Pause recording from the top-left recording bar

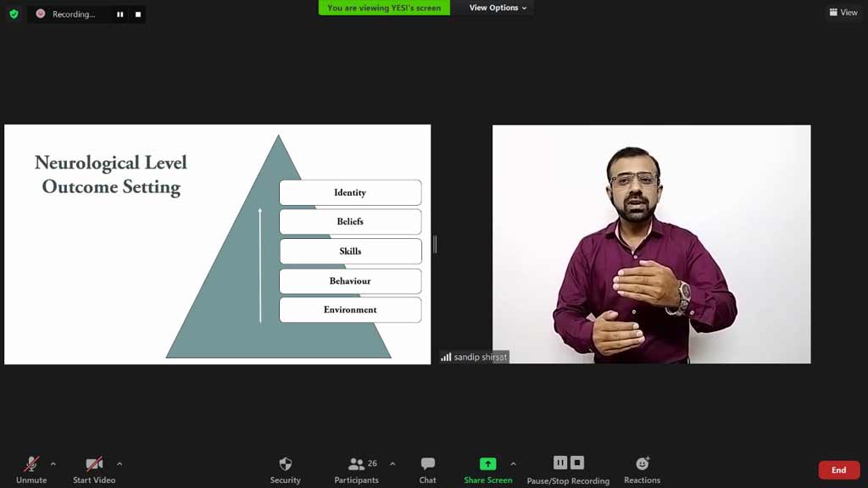[x=118, y=14]
